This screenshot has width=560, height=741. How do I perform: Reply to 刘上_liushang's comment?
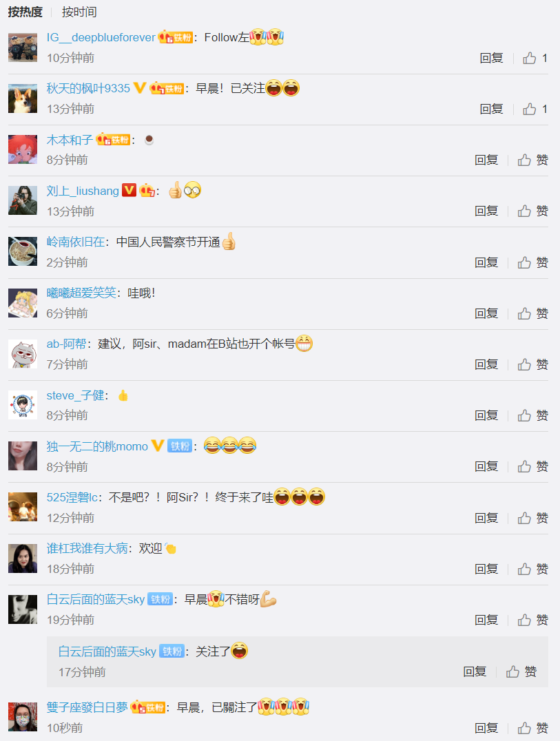[486, 211]
